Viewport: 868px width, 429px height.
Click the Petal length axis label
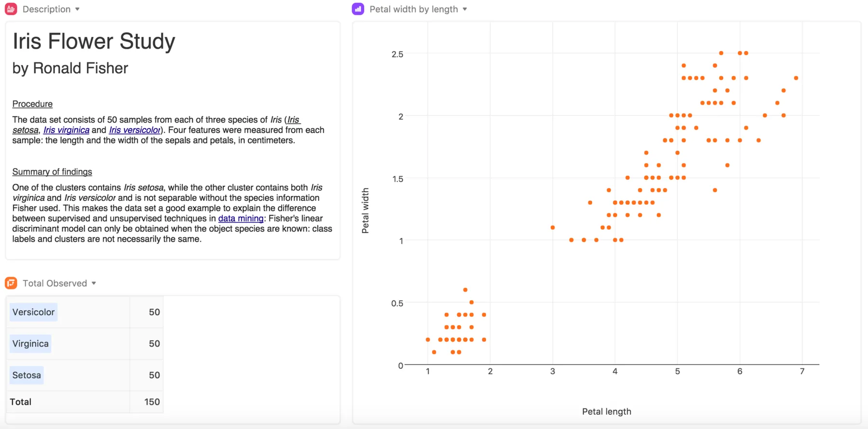click(x=606, y=412)
